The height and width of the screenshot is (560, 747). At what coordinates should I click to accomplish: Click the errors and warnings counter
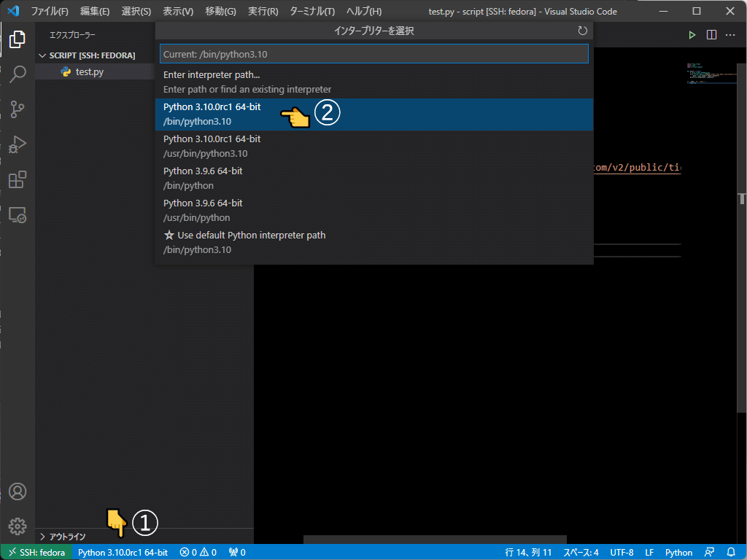click(x=198, y=553)
